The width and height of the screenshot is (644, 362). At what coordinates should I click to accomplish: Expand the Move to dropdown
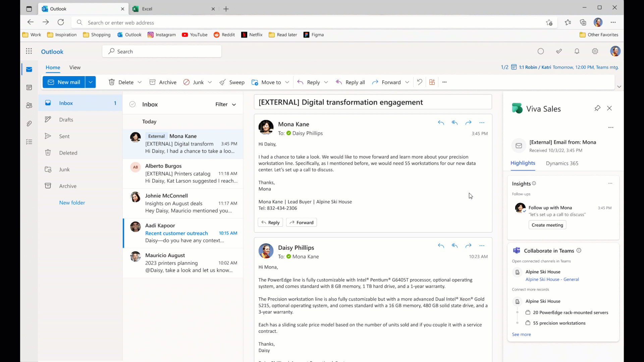(287, 82)
